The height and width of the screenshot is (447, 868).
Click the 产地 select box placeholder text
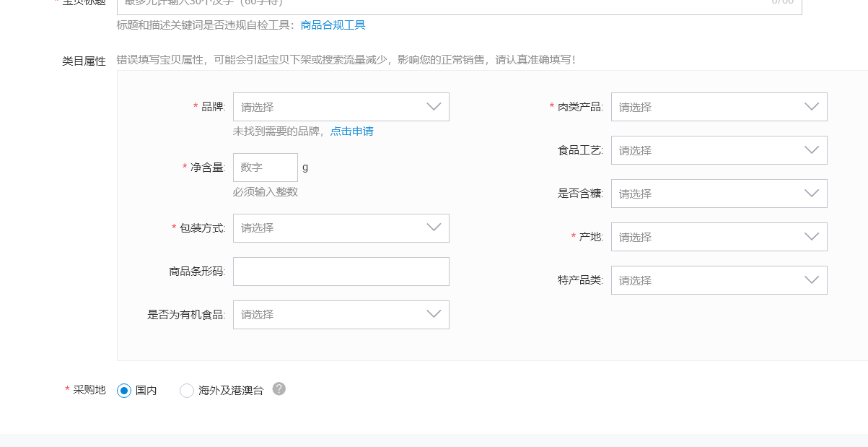636,238
